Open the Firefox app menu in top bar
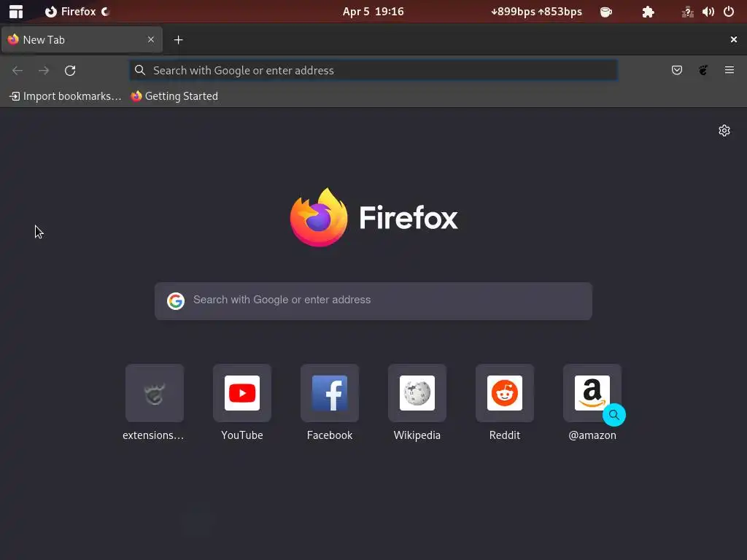 [x=77, y=12]
